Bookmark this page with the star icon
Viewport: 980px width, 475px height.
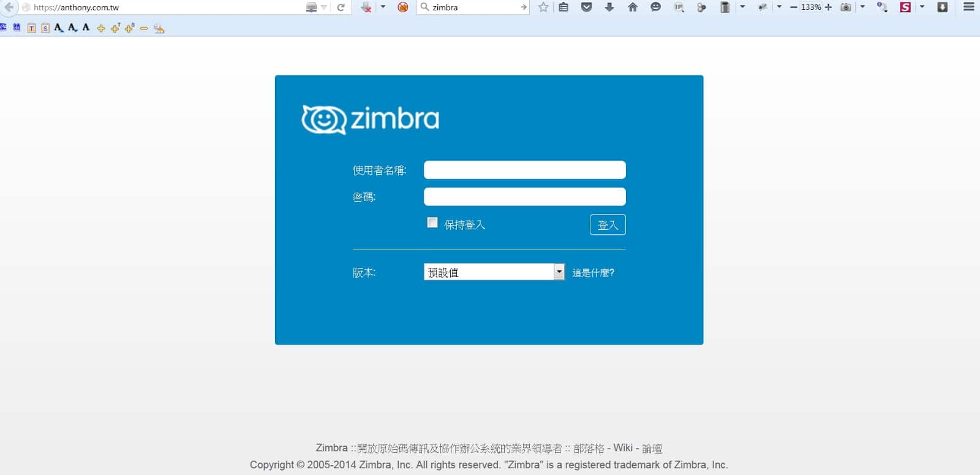[x=543, y=7]
